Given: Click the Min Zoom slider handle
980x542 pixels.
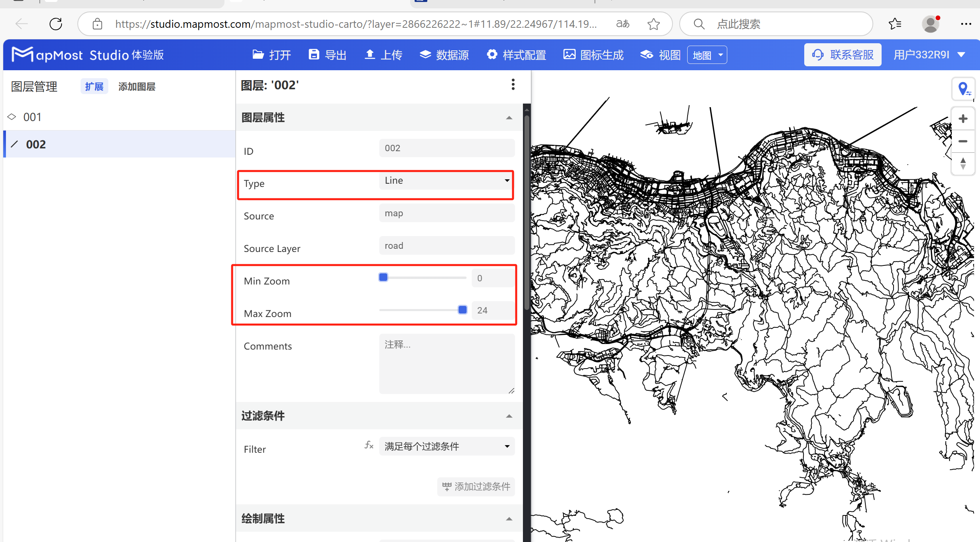Looking at the screenshot, I should point(382,277).
